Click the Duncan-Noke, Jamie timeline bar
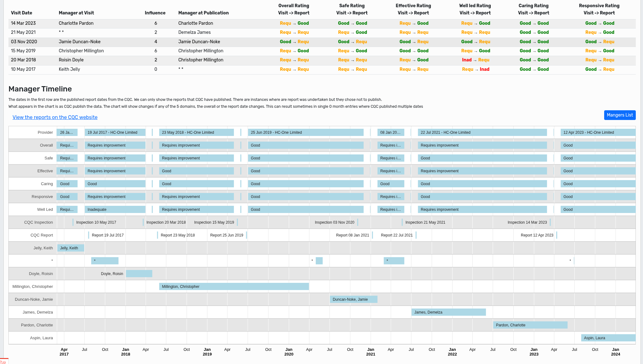The image size is (643, 364). [x=353, y=299]
